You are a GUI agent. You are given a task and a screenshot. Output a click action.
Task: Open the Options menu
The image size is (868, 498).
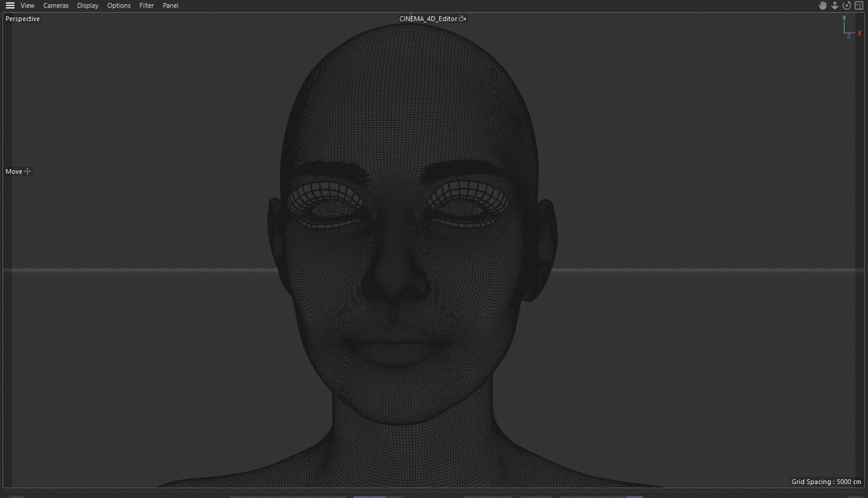pos(119,5)
